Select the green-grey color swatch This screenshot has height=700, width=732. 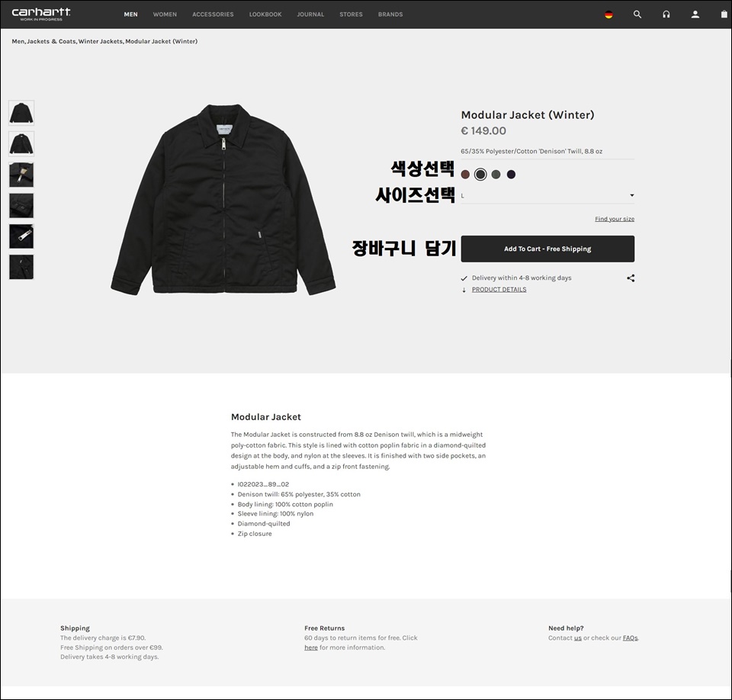pos(496,175)
